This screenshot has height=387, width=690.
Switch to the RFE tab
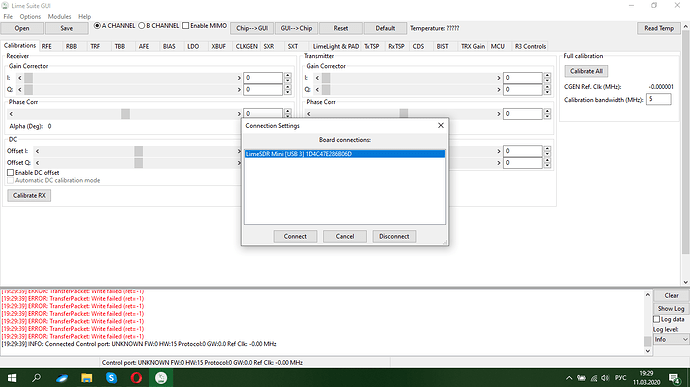47,46
